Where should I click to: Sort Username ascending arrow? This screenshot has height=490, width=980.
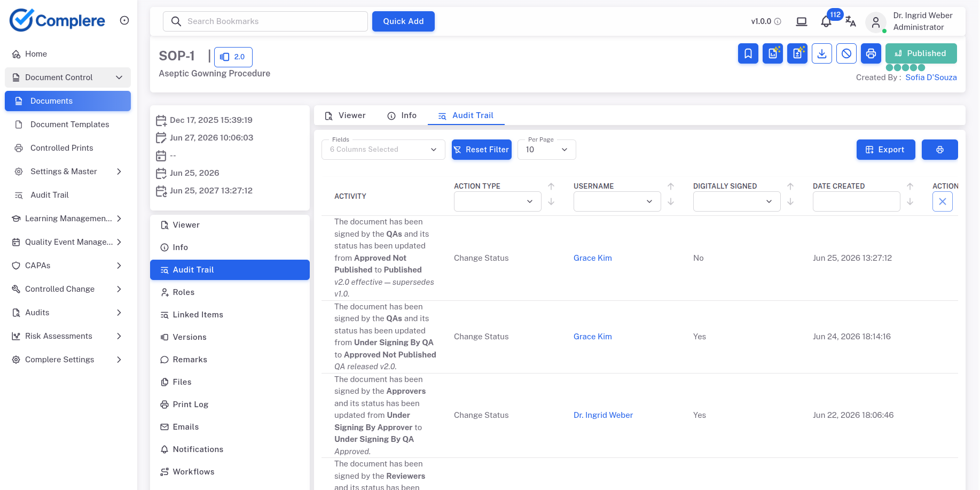[x=671, y=186]
